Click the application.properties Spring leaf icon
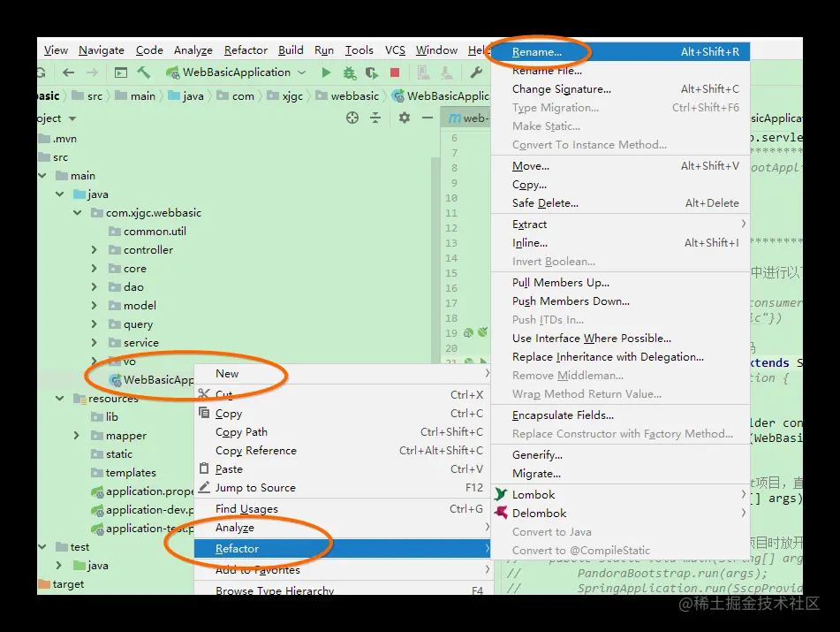This screenshot has width=840, height=632. tap(97, 491)
